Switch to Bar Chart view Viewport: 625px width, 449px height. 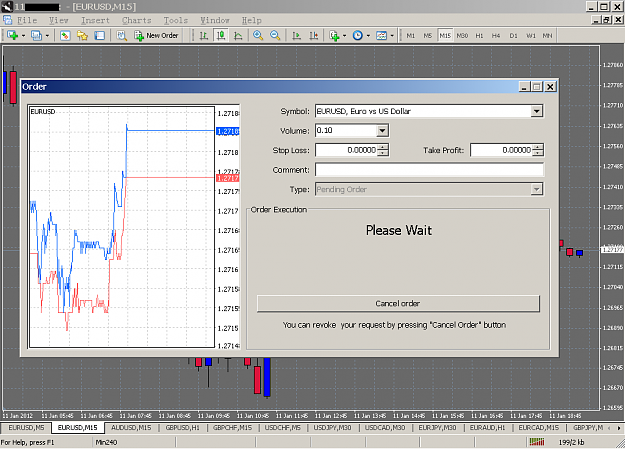[x=204, y=35]
